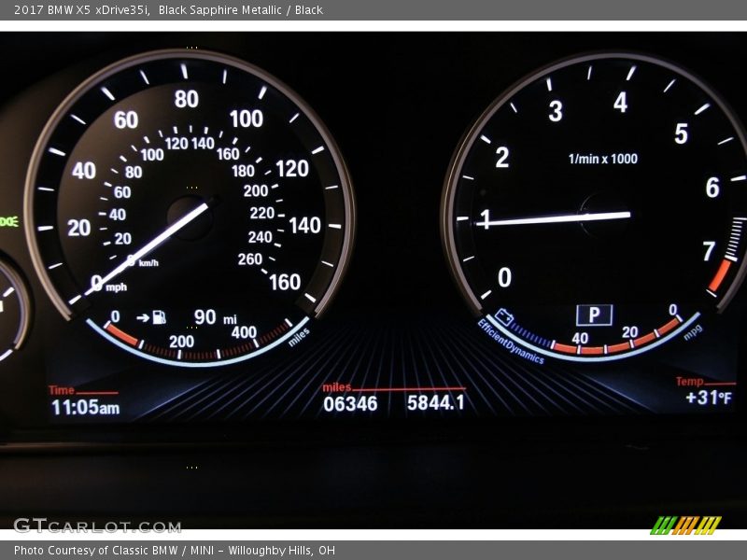Click the Photo Courtesy of Classic BMW caption
Image resolution: width=747 pixels, height=560 pixels.
[175, 551]
